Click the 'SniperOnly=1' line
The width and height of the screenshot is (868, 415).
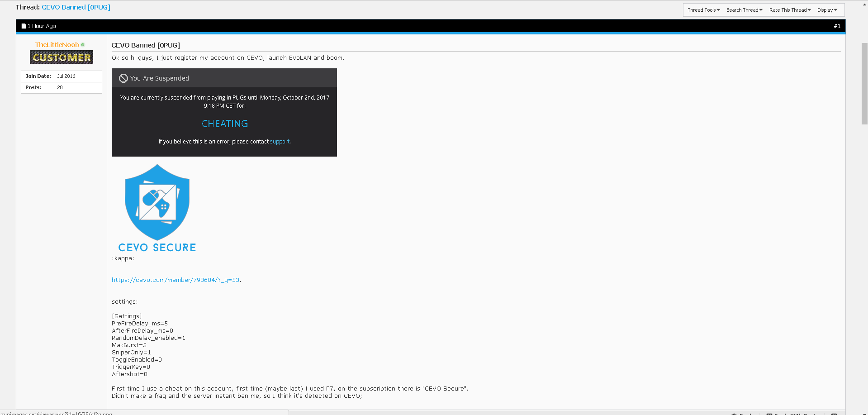(131, 353)
